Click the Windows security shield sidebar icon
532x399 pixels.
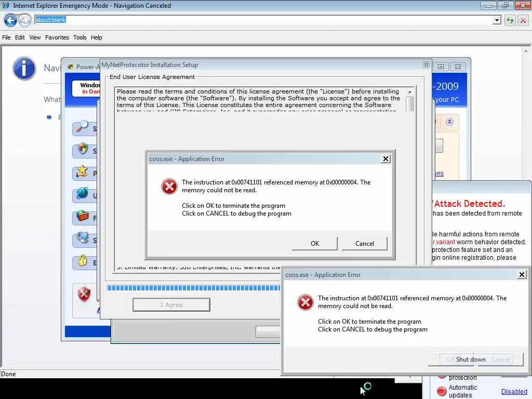click(x=83, y=149)
